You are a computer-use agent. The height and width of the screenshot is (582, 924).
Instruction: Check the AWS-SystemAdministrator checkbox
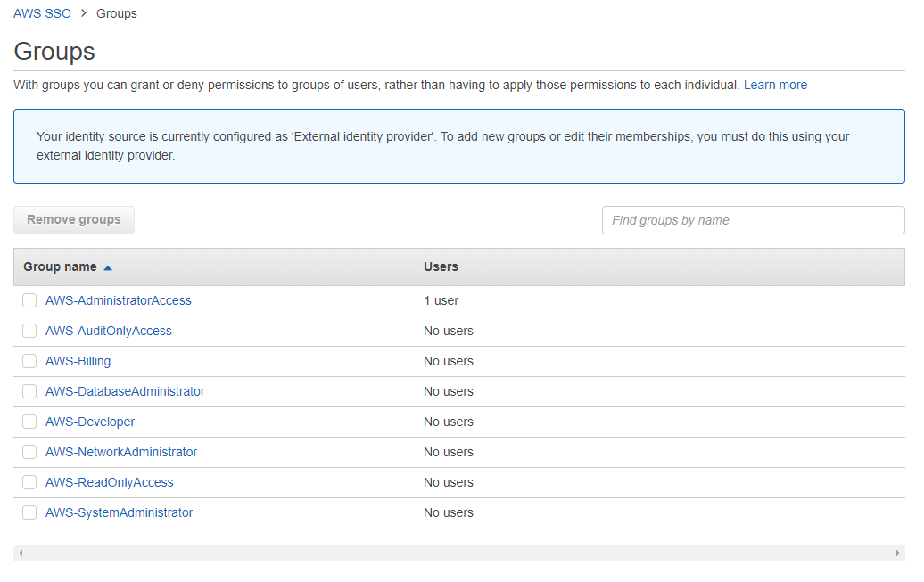click(x=29, y=513)
